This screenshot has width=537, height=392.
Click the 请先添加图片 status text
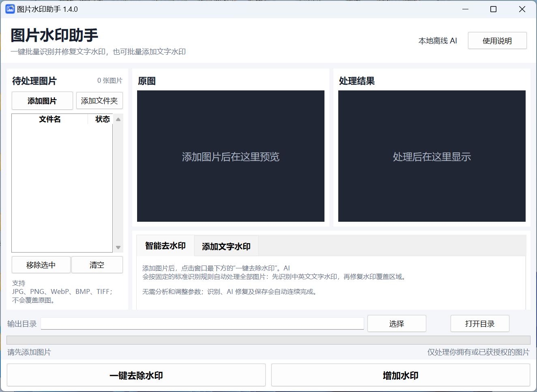point(29,352)
